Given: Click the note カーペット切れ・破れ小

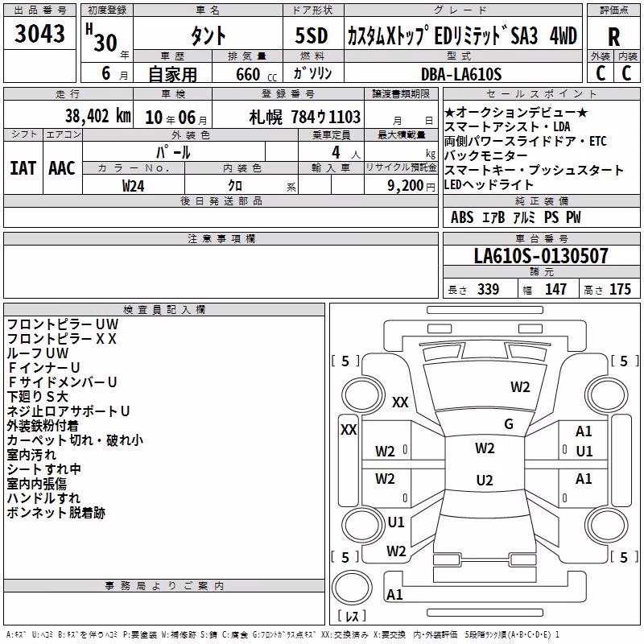Looking at the screenshot, I should [x=75, y=440].
